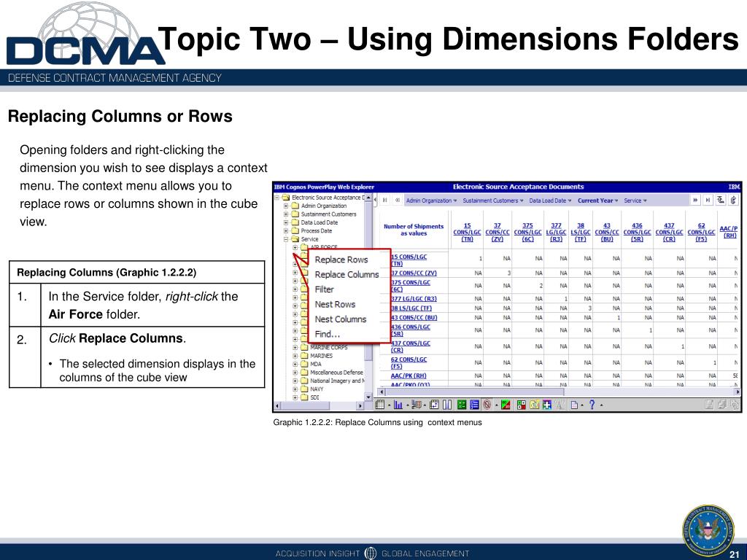This screenshot has width=747, height=560.
Task: Click the previous-page arrow left of dimension bar
Action: click(398, 201)
